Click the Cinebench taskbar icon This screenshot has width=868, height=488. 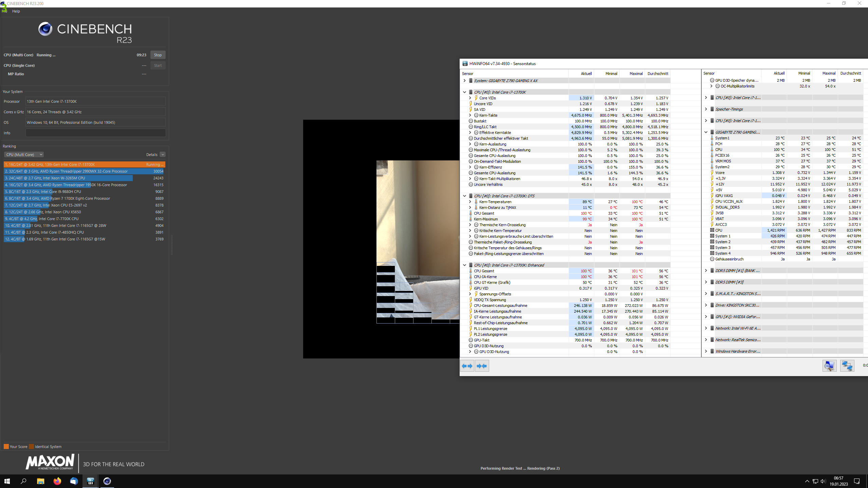[107, 481]
